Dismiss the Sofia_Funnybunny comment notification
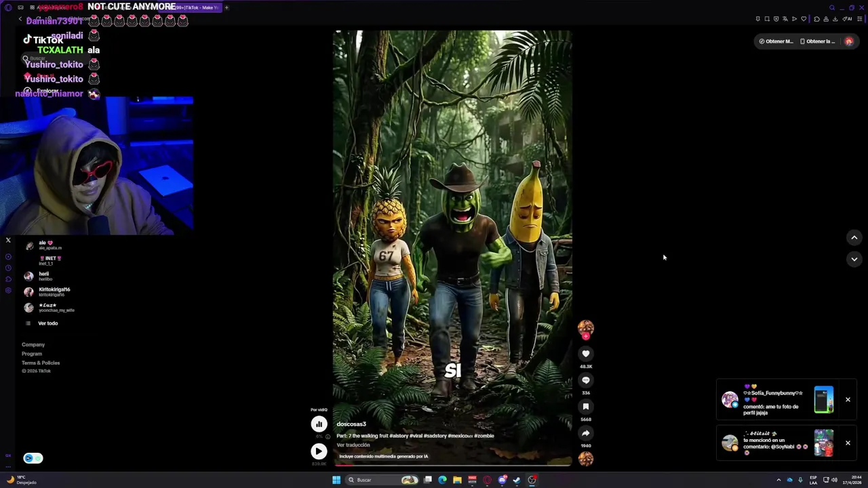868x488 pixels. 848,400
